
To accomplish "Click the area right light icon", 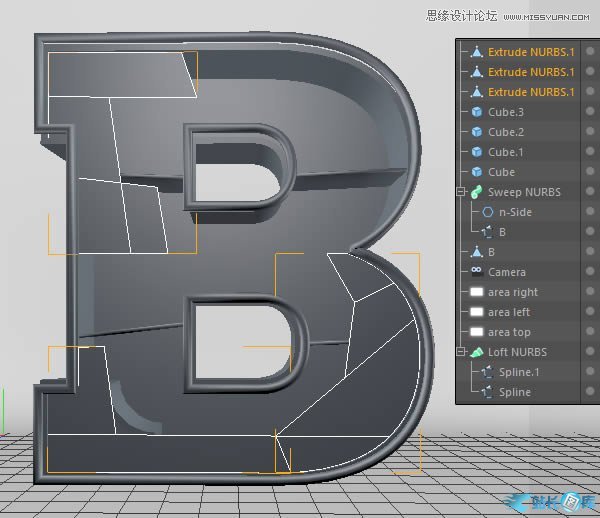I will pyautogui.click(x=477, y=292).
